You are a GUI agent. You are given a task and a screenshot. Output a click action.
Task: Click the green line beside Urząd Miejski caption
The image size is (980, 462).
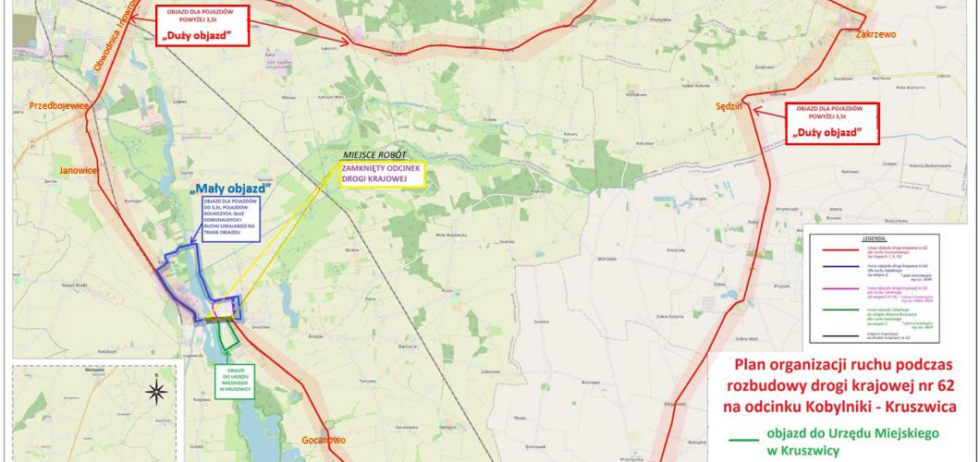coord(743,440)
